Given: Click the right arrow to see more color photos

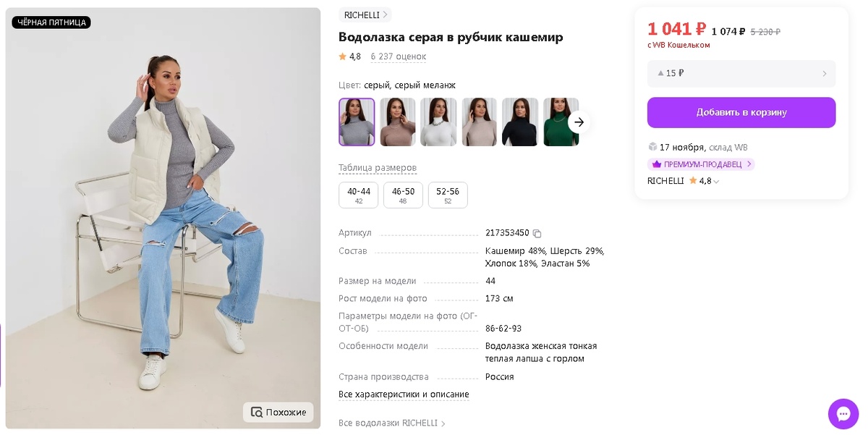Looking at the screenshot, I should coord(579,122).
